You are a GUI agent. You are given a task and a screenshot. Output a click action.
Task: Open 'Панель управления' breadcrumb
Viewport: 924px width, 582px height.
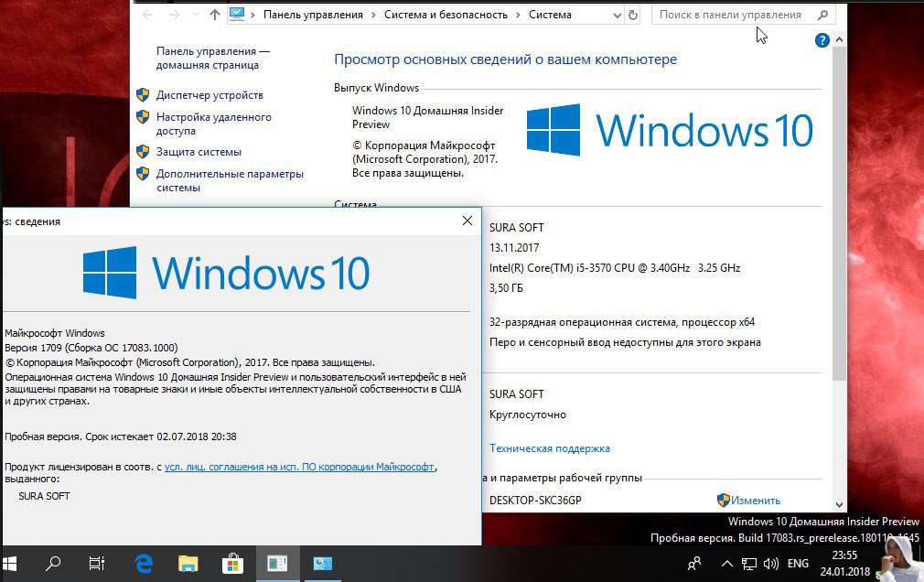pyautogui.click(x=313, y=15)
